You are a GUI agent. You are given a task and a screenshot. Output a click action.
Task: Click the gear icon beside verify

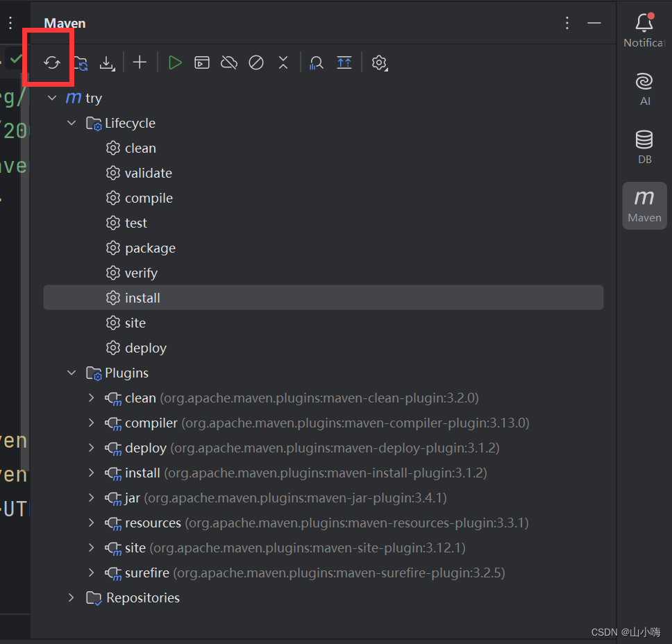pos(113,273)
